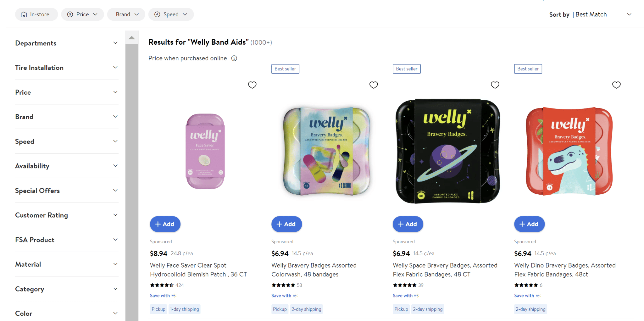The image size is (644, 321).
Task: Save Space Bravery Badges to favorites
Action: 495,85
